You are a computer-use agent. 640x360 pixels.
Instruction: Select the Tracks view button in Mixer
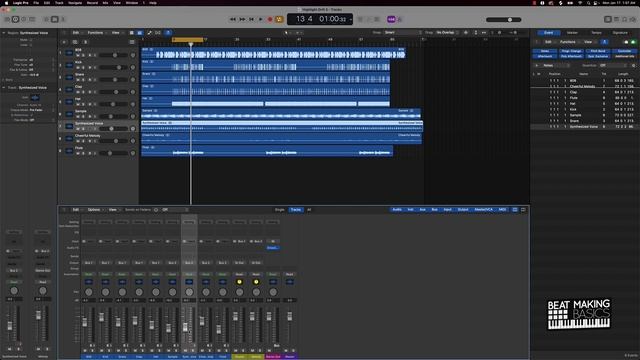pyautogui.click(x=296, y=210)
